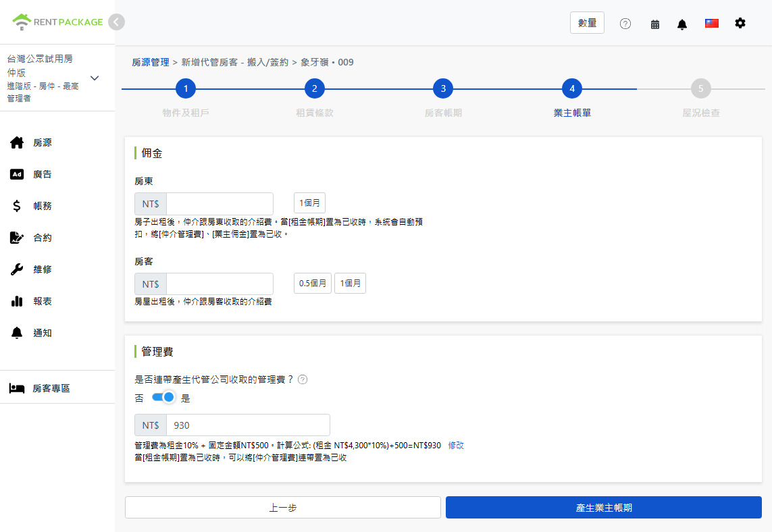Image resolution: width=772 pixels, height=532 pixels.
Task: Click the 房源管理 breadcrumb link
Action: click(150, 63)
